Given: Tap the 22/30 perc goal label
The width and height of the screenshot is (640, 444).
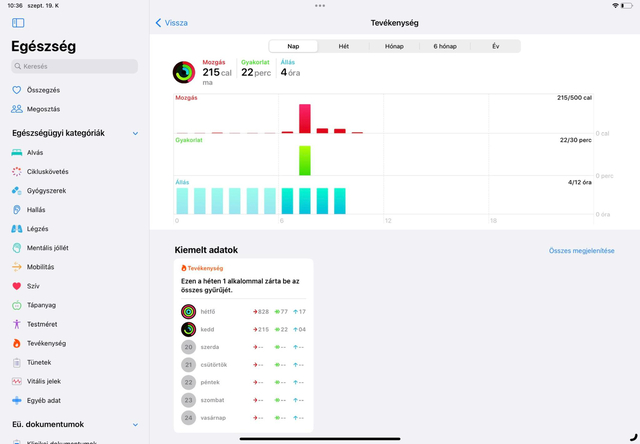Looking at the screenshot, I should pos(576,140).
